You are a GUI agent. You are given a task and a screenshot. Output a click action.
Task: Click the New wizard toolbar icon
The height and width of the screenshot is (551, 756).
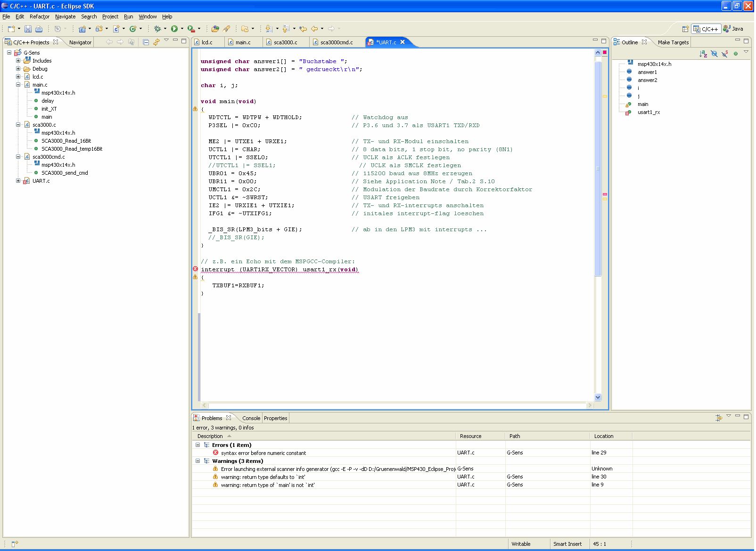tap(11, 29)
